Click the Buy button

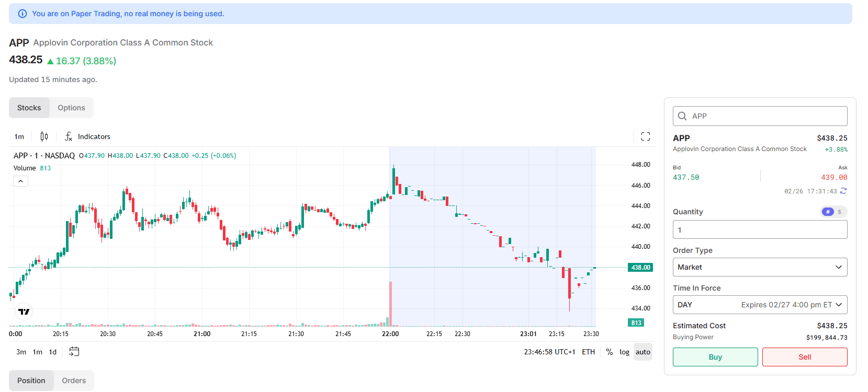click(x=715, y=357)
